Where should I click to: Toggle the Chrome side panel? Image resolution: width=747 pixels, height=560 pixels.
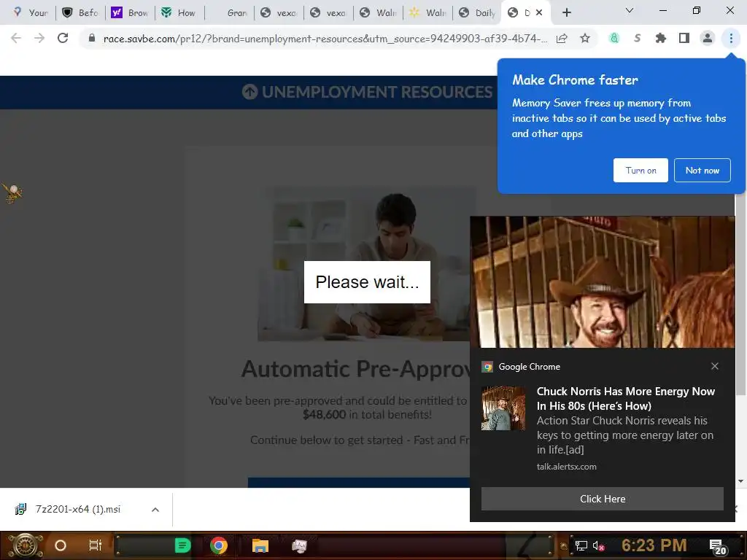click(x=684, y=38)
